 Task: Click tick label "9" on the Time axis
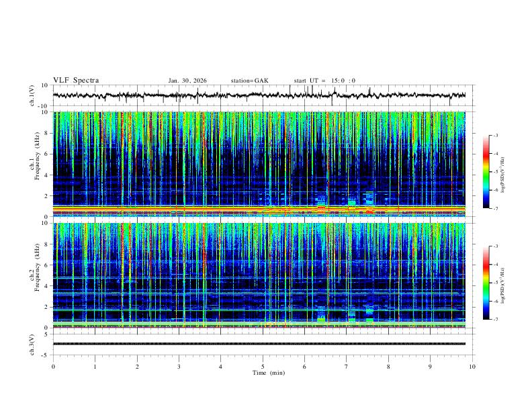[430, 367]
